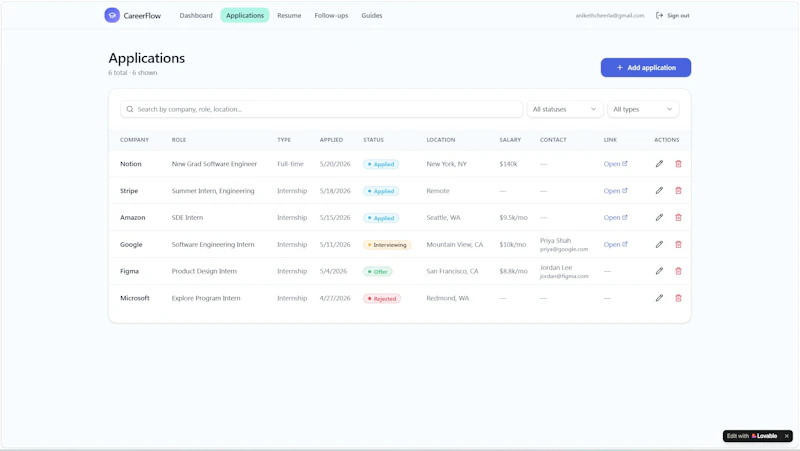Click the CareerFlow logo icon
800x451 pixels.
coord(112,15)
